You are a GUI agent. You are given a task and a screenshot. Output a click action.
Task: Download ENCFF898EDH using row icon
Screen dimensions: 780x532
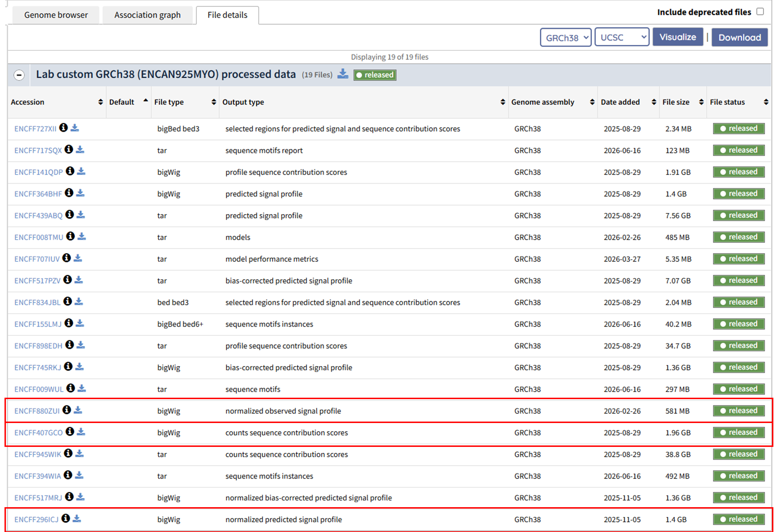tap(81, 345)
